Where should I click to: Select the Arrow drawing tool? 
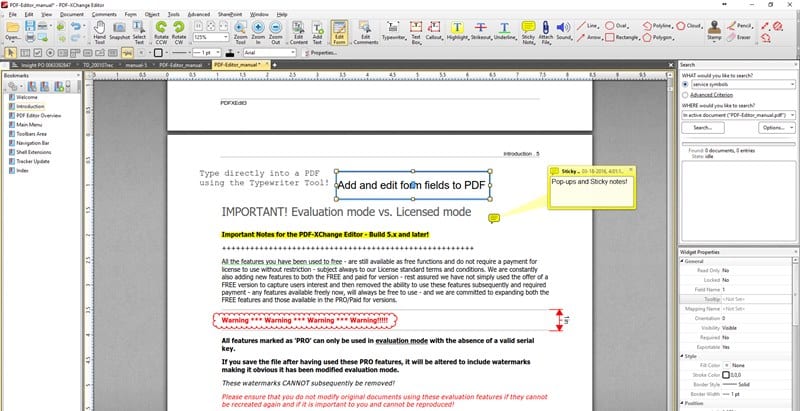point(589,37)
